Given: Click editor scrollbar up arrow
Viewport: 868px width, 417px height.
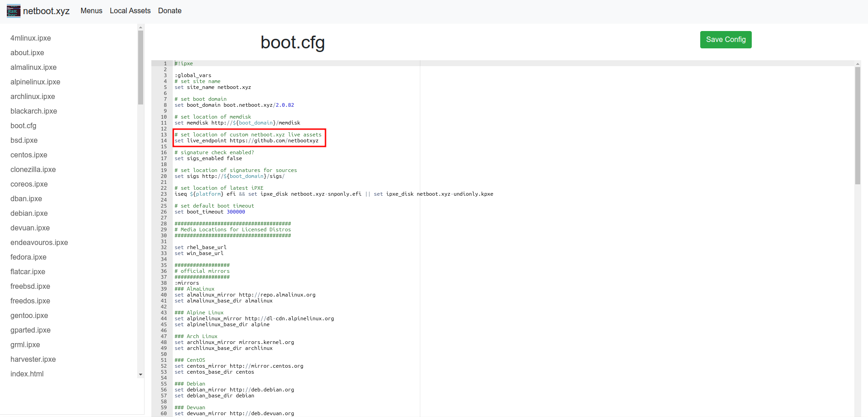Looking at the screenshot, I should pyautogui.click(x=858, y=64).
